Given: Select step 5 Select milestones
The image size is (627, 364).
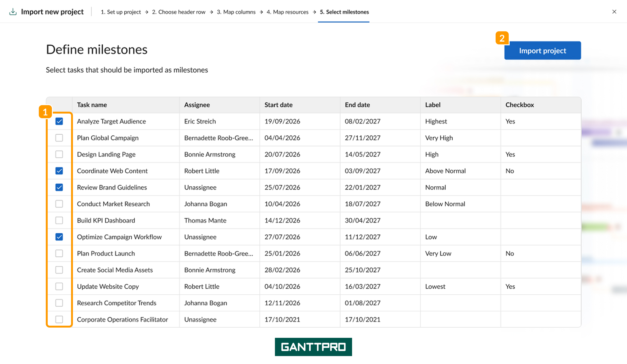Looking at the screenshot, I should click(344, 12).
